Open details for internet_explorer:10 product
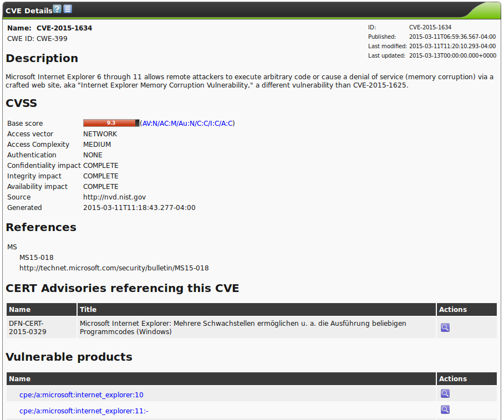 [x=445, y=393]
